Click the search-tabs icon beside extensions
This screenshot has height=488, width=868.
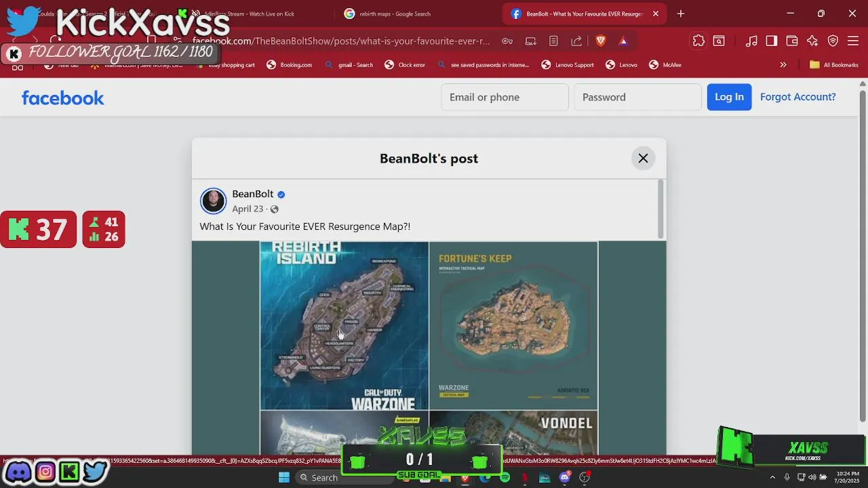[719, 41]
